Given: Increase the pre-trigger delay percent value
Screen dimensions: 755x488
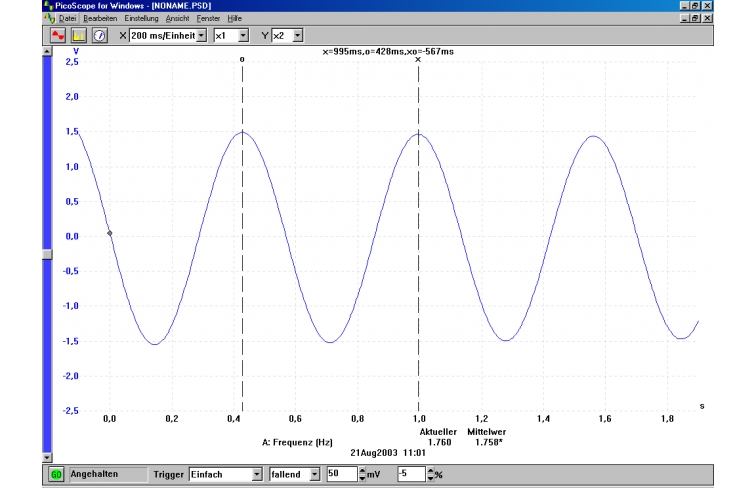Looking at the screenshot, I should (430, 471).
